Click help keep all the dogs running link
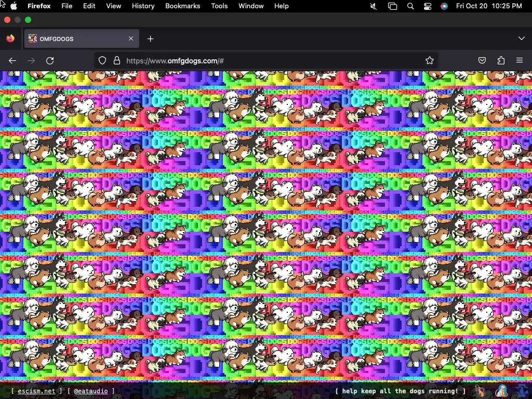532x399 pixels. pyautogui.click(x=400, y=391)
